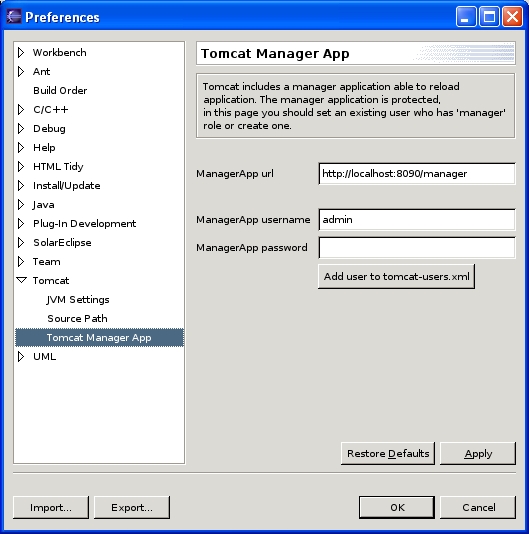Collapse the Tomcat tree node
529x534 pixels.
click(x=21, y=280)
